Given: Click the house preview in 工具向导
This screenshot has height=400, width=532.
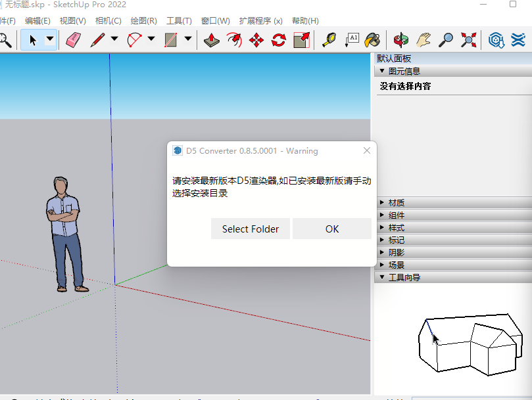Looking at the screenshot, I should tap(471, 344).
